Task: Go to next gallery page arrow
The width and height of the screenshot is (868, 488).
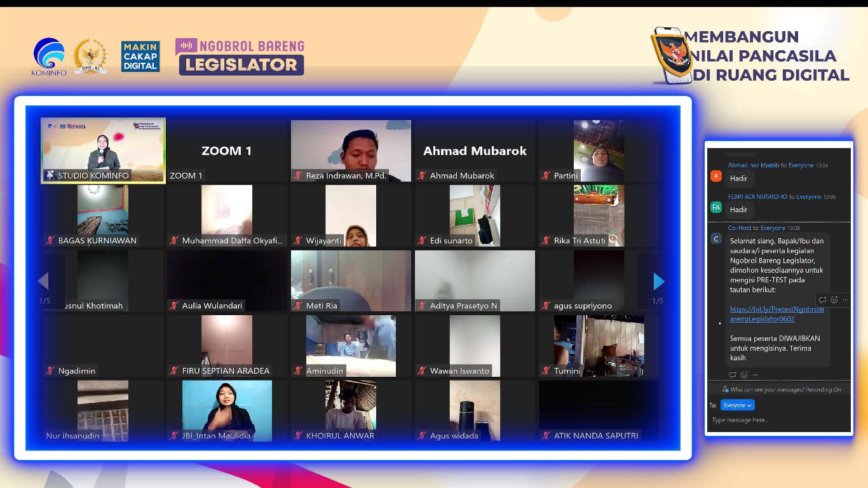Action: click(659, 281)
